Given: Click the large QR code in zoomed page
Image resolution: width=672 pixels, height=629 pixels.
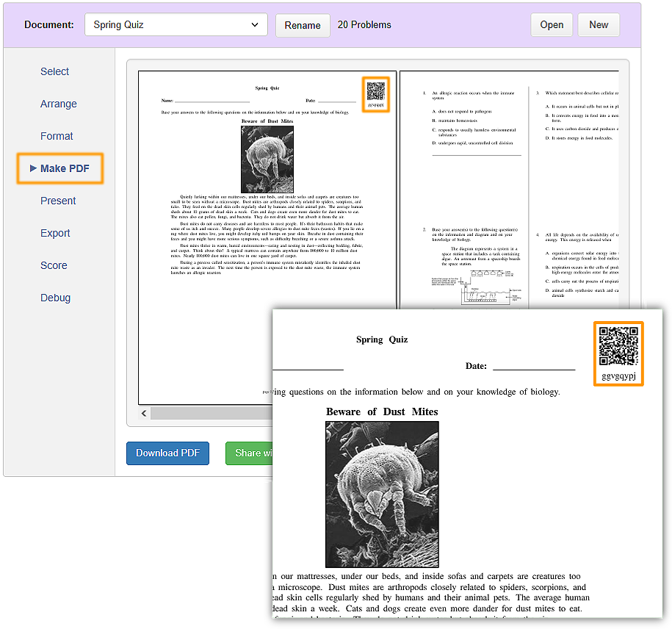Looking at the screenshot, I should [618, 346].
